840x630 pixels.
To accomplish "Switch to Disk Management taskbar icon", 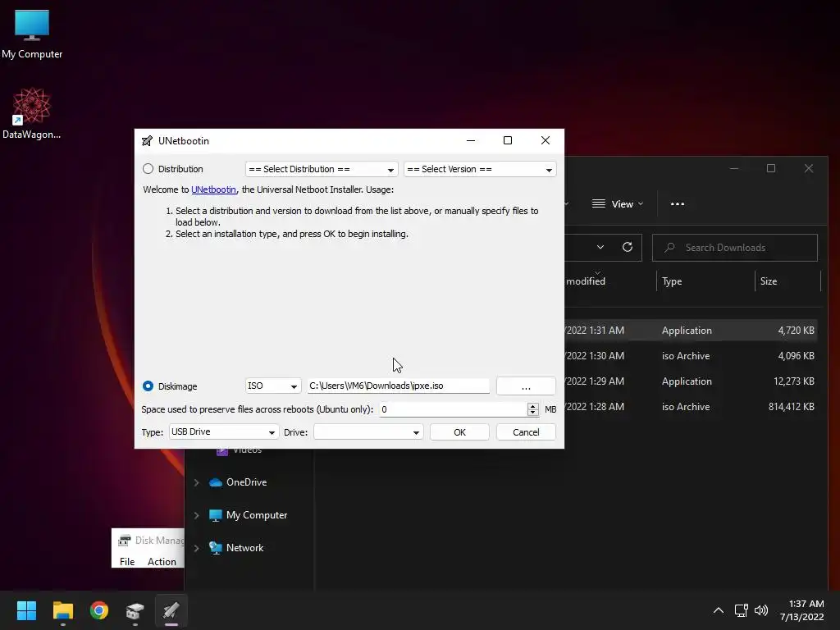I will (135, 610).
